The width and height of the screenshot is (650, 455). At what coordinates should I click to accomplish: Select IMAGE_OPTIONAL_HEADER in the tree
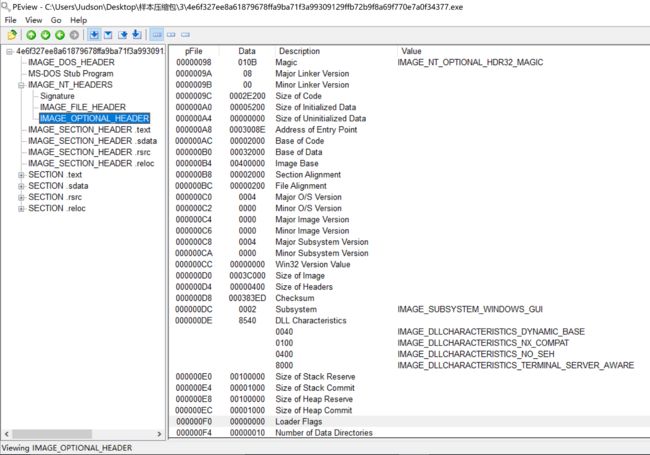[95, 118]
